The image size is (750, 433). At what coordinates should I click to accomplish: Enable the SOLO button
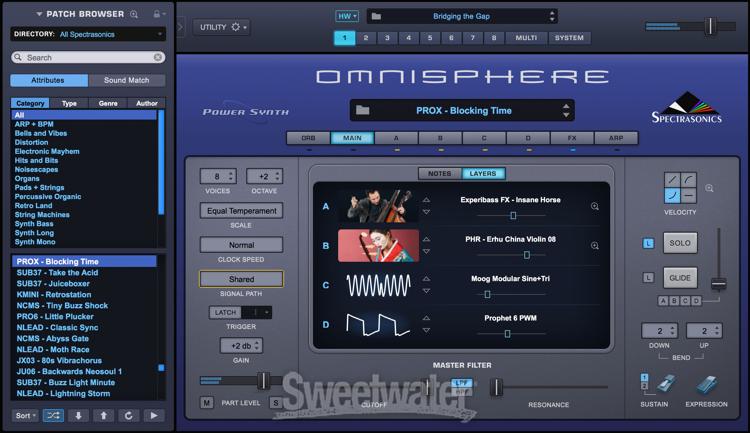tap(680, 243)
